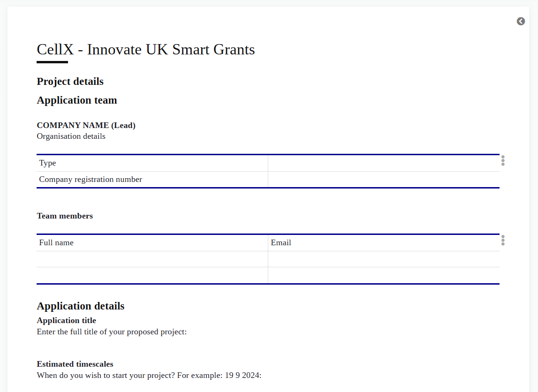Click the CellX - Innovate UK Smart Grants title
Viewport: 538px width, 392px height.
(x=145, y=50)
